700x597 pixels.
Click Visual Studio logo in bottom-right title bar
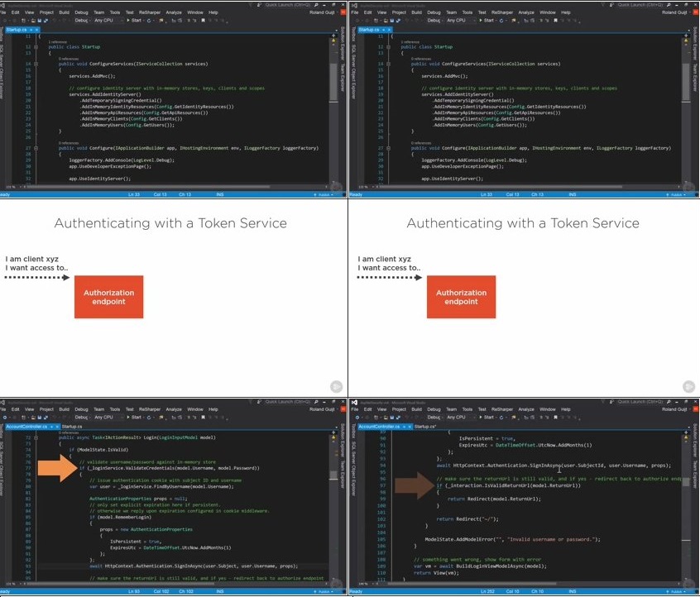354,402
